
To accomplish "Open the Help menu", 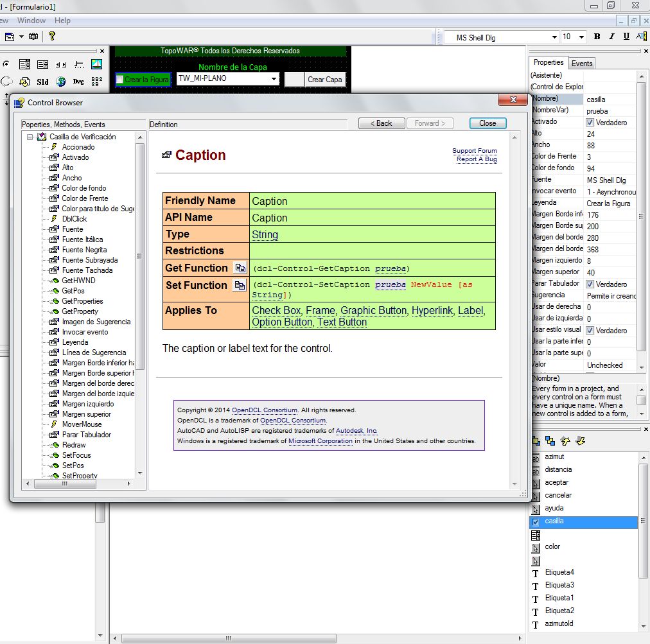I will click(x=62, y=21).
